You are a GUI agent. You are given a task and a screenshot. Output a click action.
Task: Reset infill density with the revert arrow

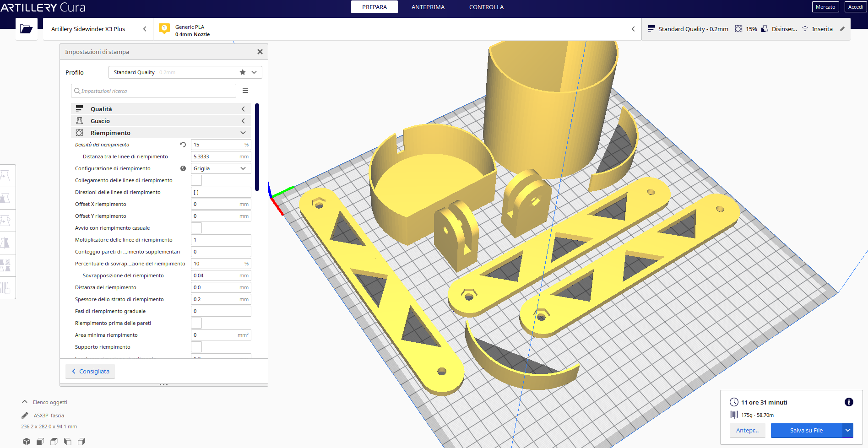point(183,145)
